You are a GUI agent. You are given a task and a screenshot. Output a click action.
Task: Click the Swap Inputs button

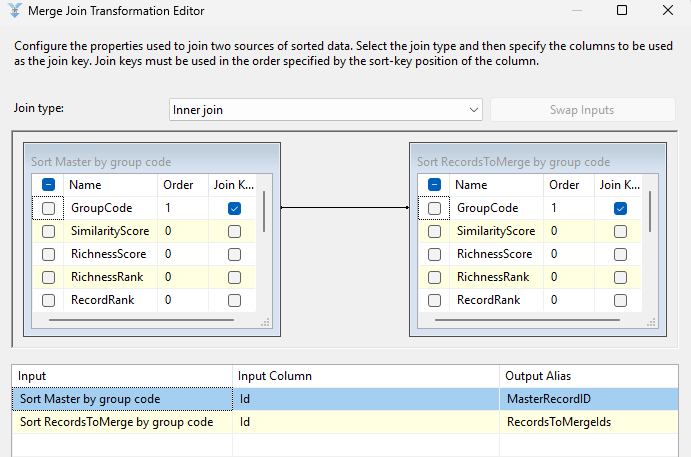581,109
